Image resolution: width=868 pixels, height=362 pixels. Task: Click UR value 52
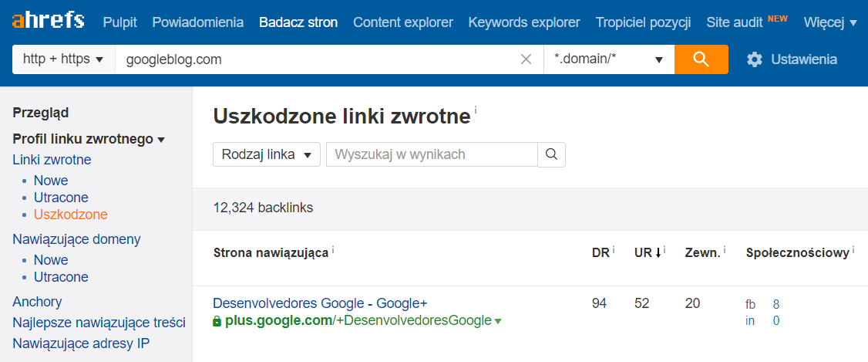[641, 303]
